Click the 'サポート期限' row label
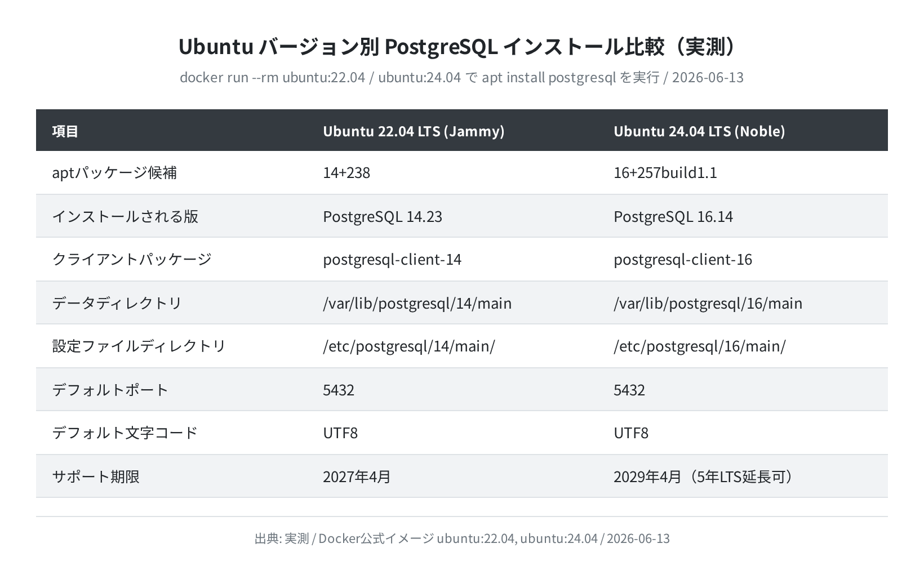This screenshot has height=570, width=924. (96, 477)
